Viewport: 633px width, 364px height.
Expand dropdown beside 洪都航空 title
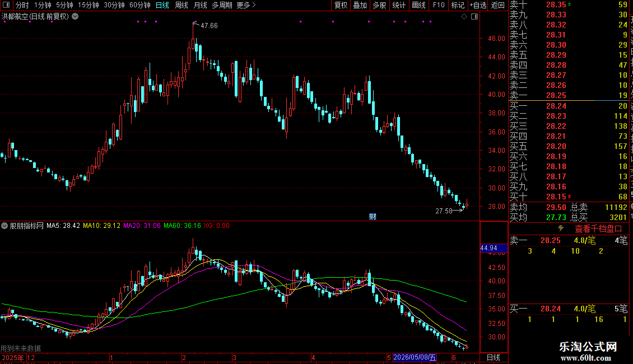[75, 16]
